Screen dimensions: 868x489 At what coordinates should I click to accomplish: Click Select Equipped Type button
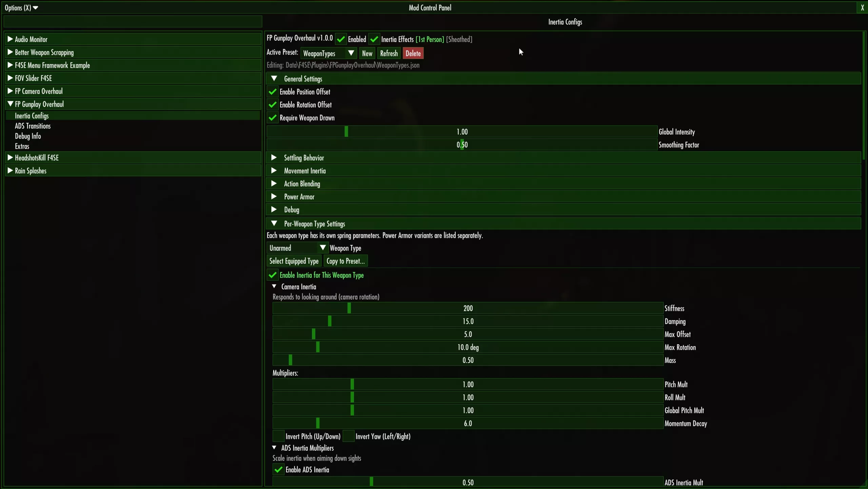(294, 261)
